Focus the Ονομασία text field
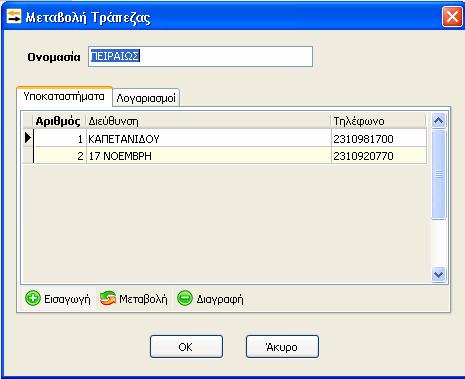Screen dimensions: 465x379 tap(200, 56)
